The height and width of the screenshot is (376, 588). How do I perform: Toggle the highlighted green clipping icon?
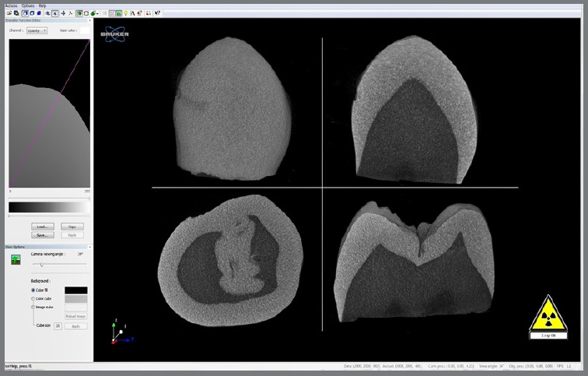tap(79, 13)
